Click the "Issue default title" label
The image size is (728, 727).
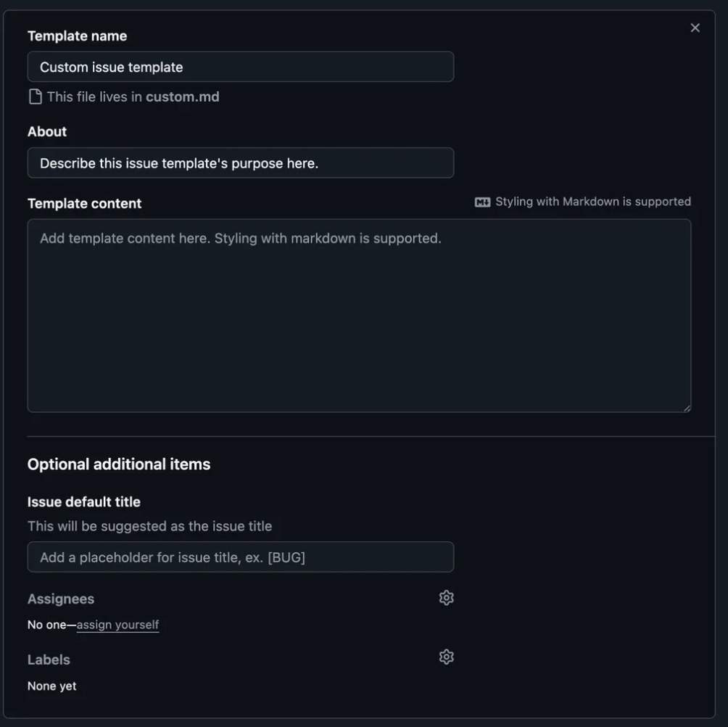(x=84, y=502)
